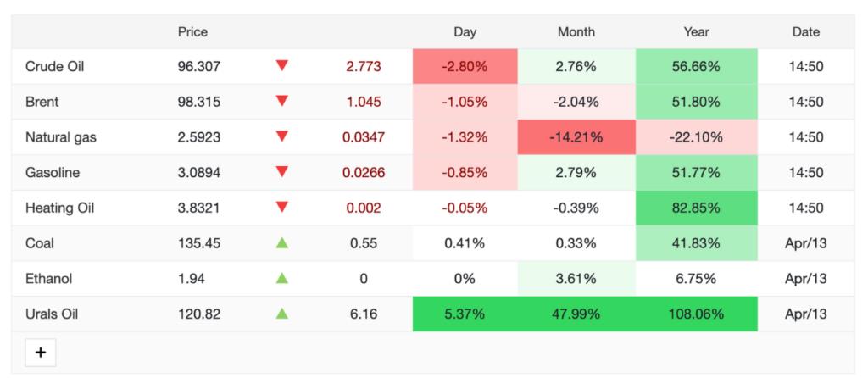
Task: Click the green up arrow for Coal
Action: tap(282, 243)
